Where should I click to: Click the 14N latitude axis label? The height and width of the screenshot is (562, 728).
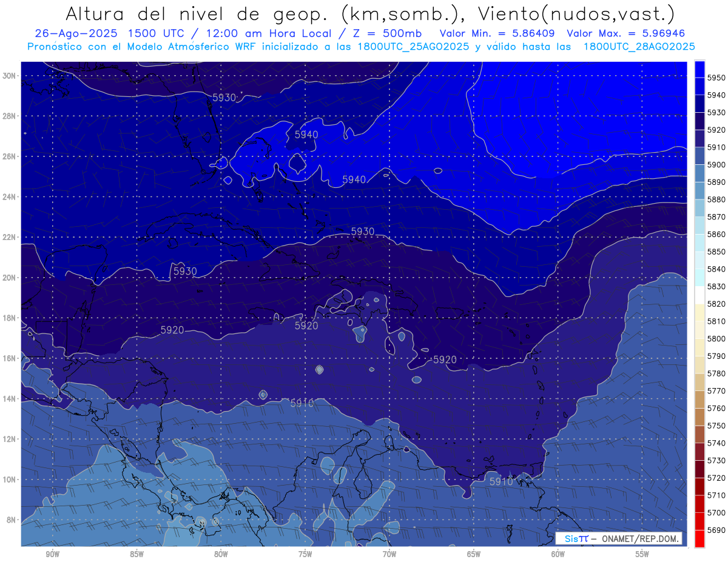tap(10, 399)
